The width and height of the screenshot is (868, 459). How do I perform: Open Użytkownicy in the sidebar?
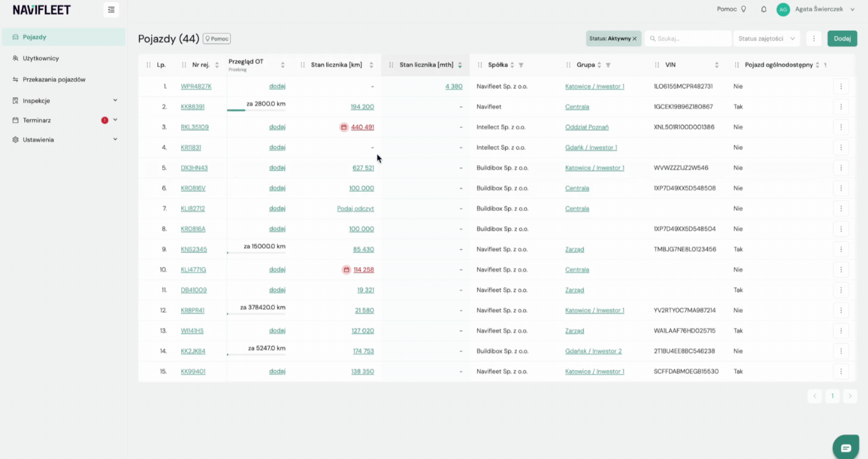click(40, 58)
